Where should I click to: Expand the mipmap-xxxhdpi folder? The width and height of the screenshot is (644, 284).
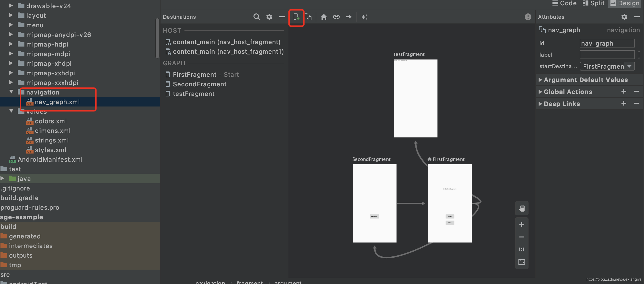(x=11, y=82)
